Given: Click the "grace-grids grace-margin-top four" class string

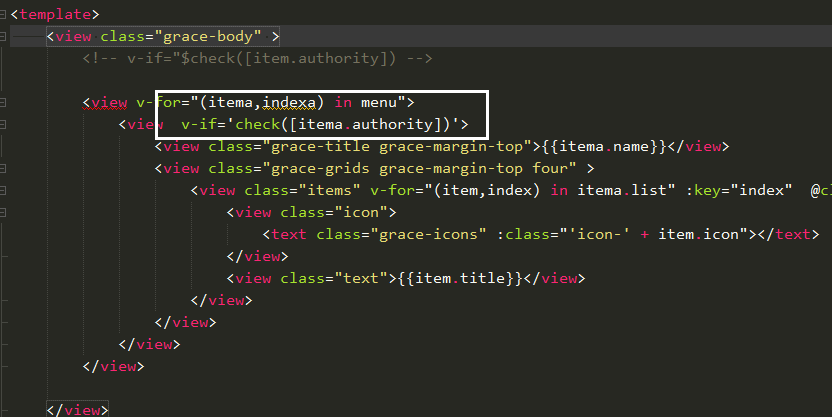Looking at the screenshot, I should (x=419, y=168).
